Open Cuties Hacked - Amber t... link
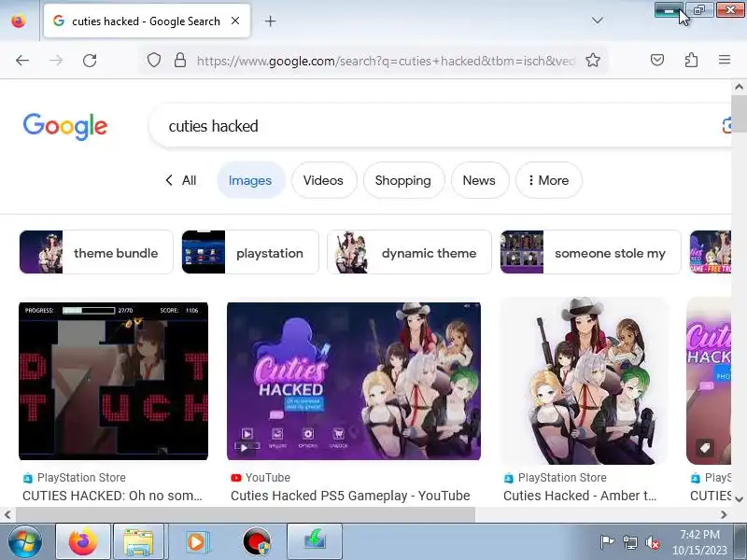This screenshot has width=747, height=560. tap(580, 496)
